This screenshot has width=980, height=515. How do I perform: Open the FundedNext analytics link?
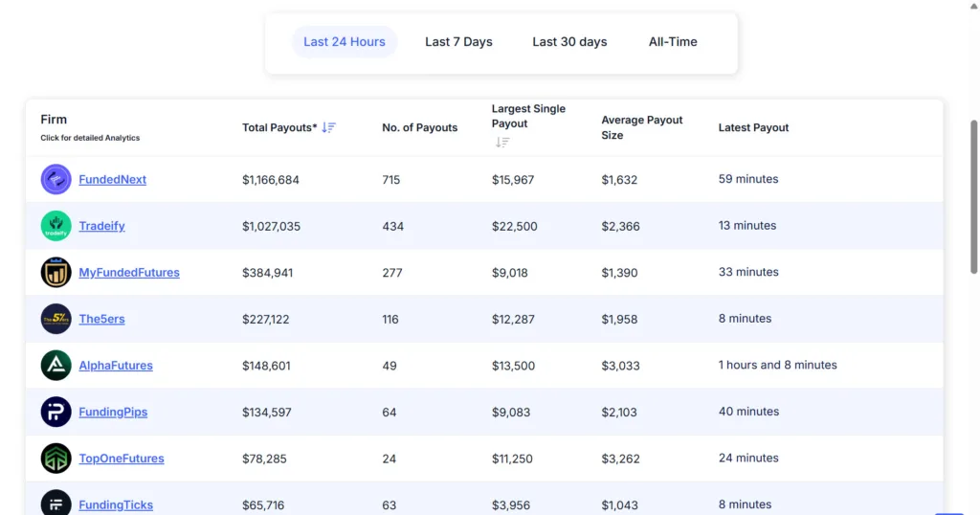(x=112, y=180)
